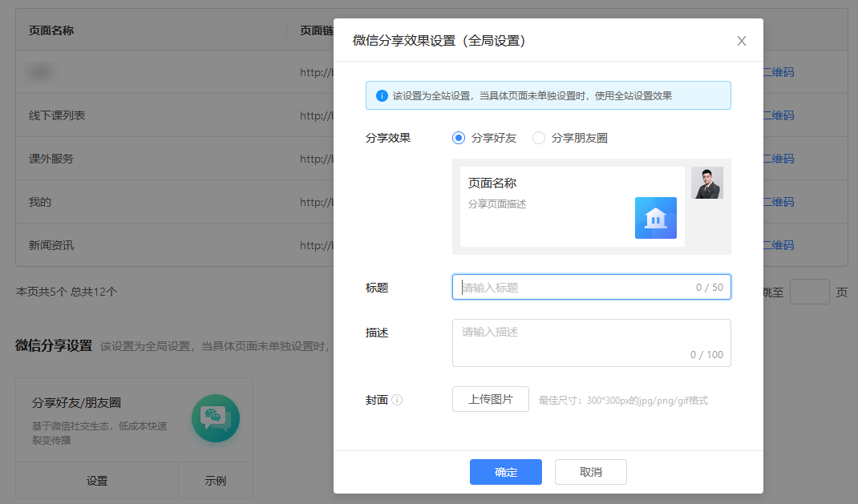Open 示例 under the share card
Image resolution: width=858 pixels, height=504 pixels.
tap(215, 481)
